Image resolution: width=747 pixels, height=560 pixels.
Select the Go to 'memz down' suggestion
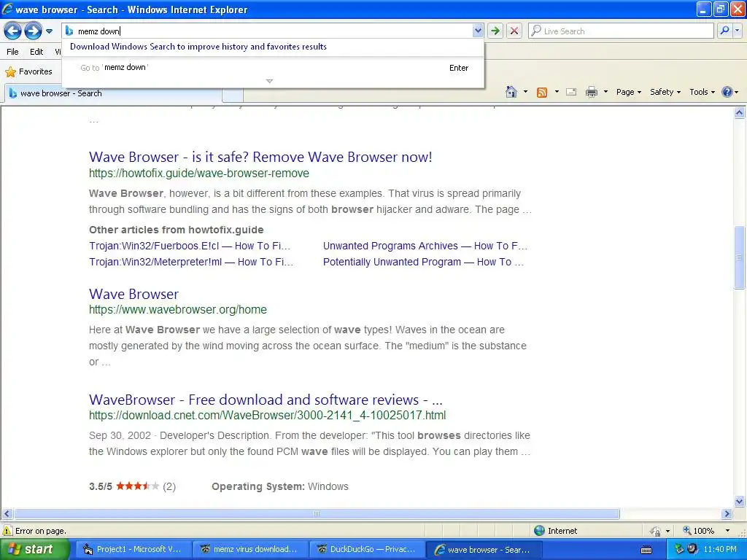[273, 68]
